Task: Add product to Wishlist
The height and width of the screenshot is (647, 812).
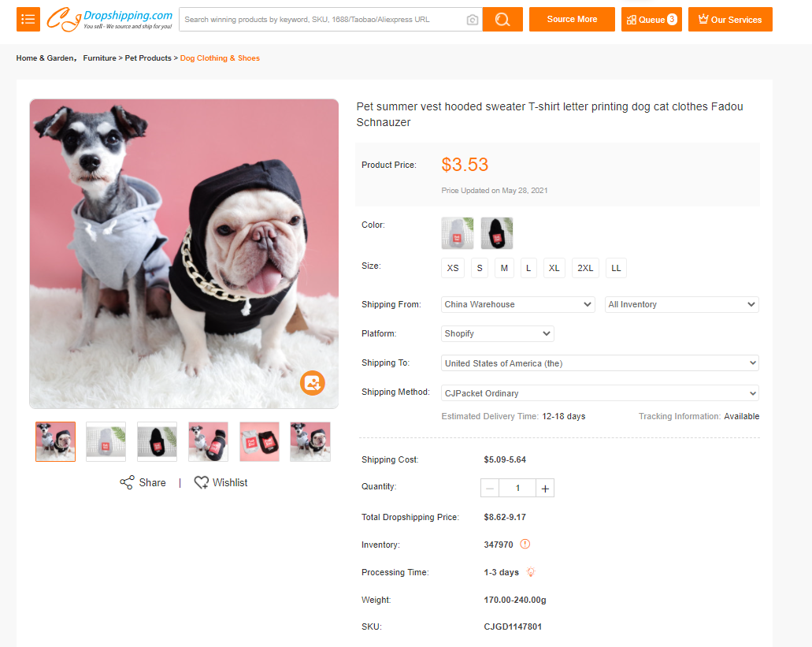Action: [221, 482]
